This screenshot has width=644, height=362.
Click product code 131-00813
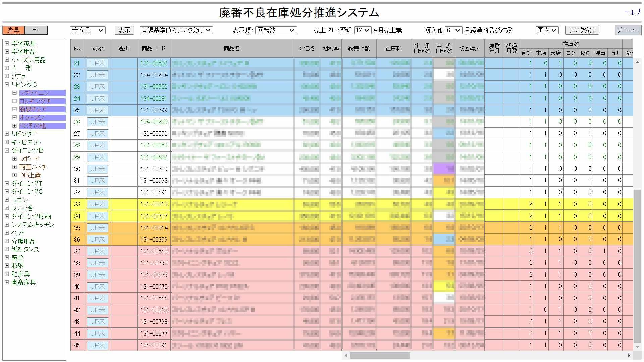(x=154, y=204)
